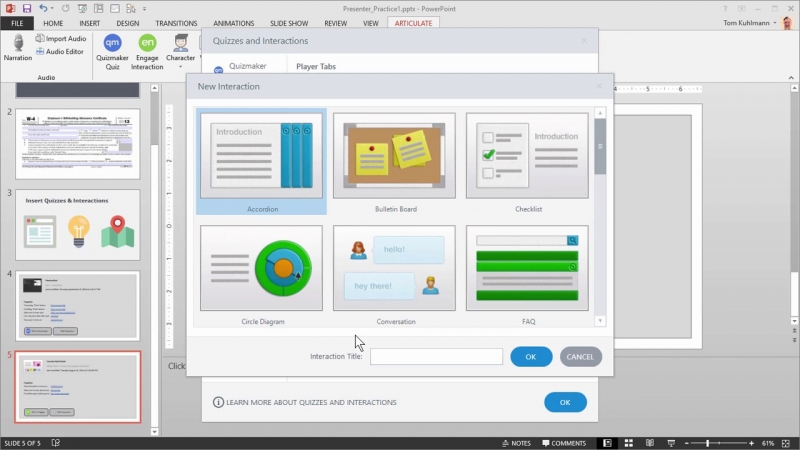
Task: Click the PowerPoint logo in the title bar
Action: pyautogui.click(x=10, y=8)
